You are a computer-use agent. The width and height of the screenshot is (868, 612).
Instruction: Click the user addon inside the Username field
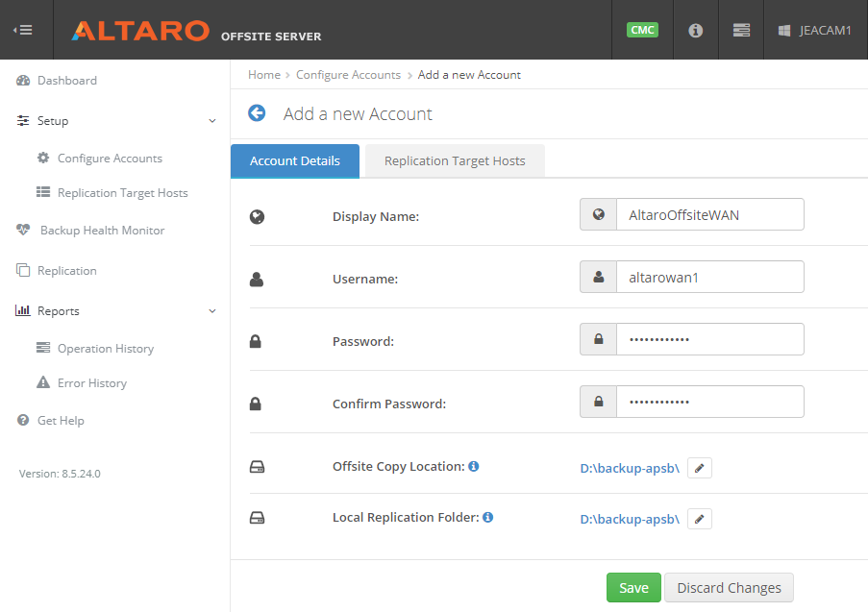click(x=599, y=277)
